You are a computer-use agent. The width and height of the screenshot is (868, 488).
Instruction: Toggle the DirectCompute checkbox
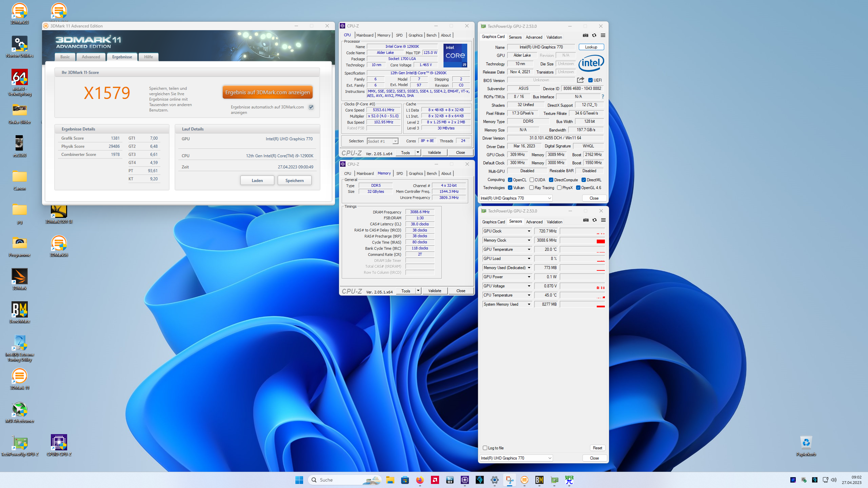(551, 180)
